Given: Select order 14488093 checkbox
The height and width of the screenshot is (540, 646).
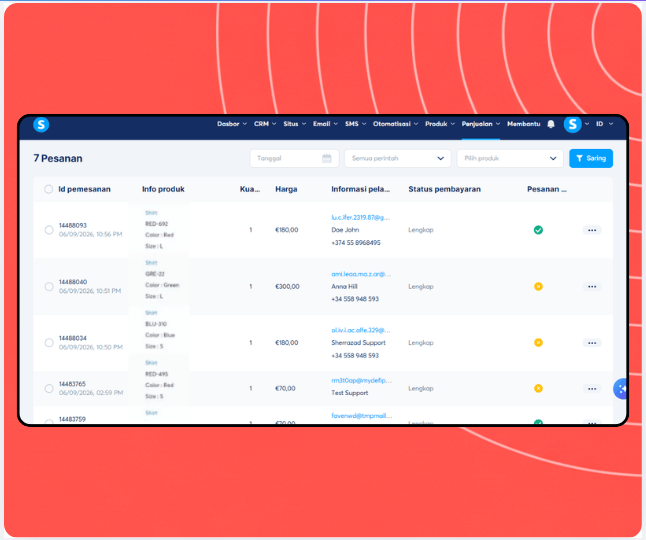Looking at the screenshot, I should [49, 230].
